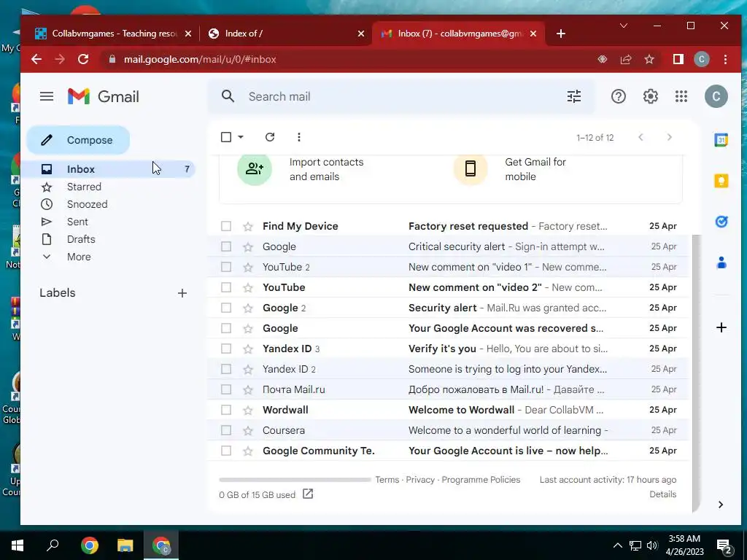This screenshot has height=560, width=747.
Task: Open Chrome side panel icon
Action: [x=678, y=60]
